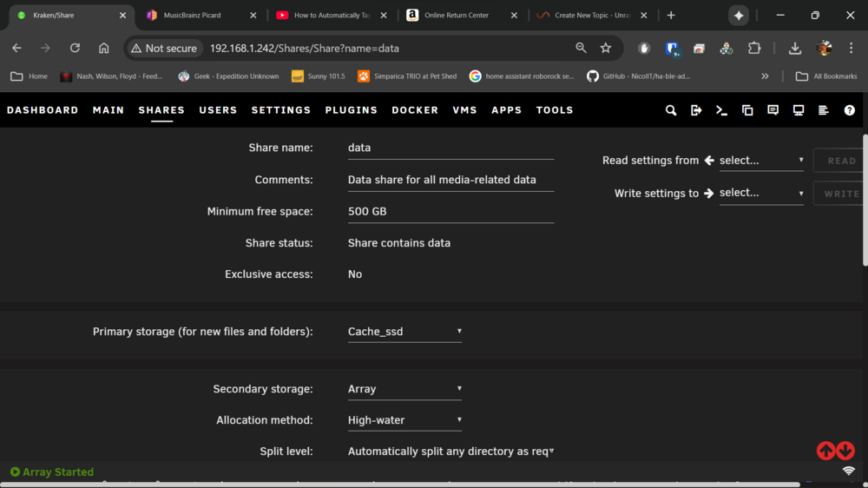Expand the Secondary storage Array dropdown
868x488 pixels.
click(404, 389)
